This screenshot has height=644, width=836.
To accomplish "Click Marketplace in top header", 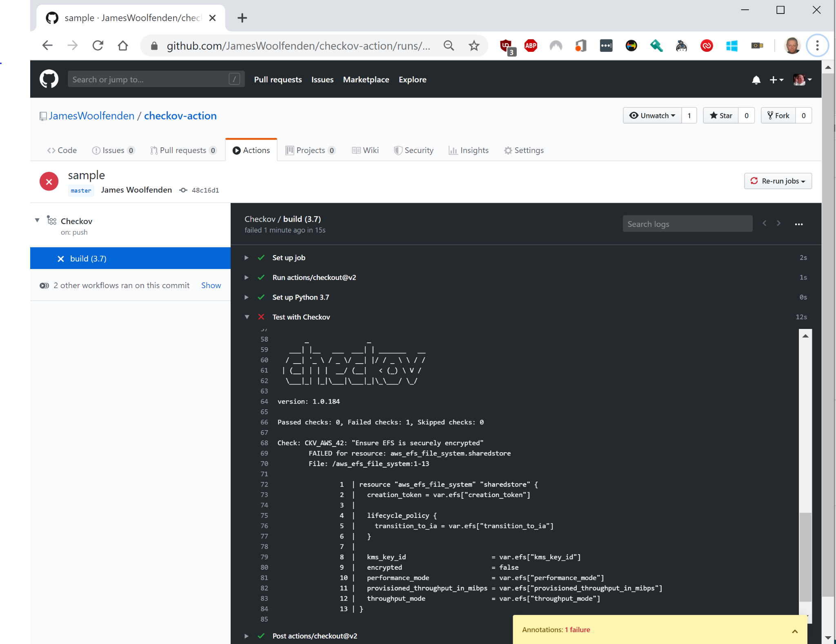I will click(366, 80).
